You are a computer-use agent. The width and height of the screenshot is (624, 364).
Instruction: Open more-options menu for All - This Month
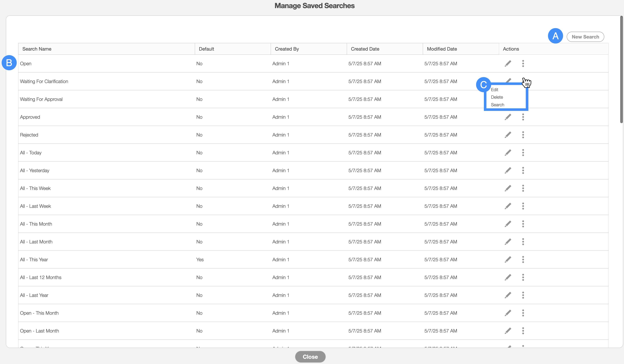(x=523, y=224)
